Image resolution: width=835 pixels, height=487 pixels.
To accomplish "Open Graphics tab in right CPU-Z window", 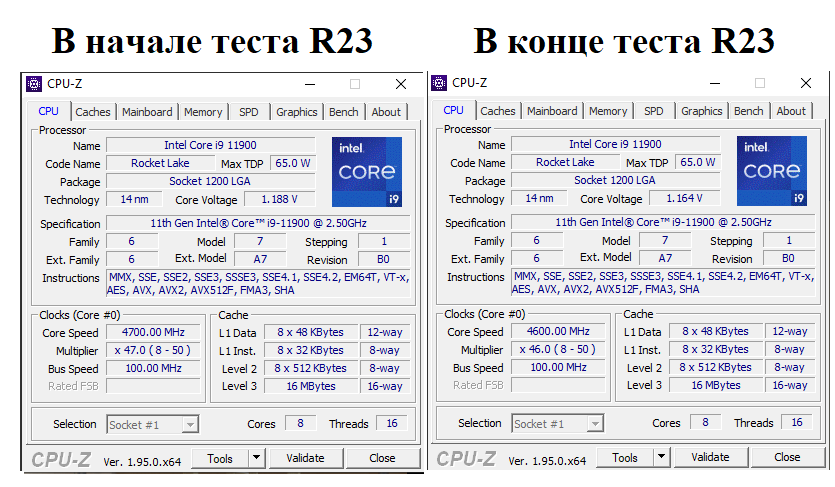I will (x=702, y=111).
